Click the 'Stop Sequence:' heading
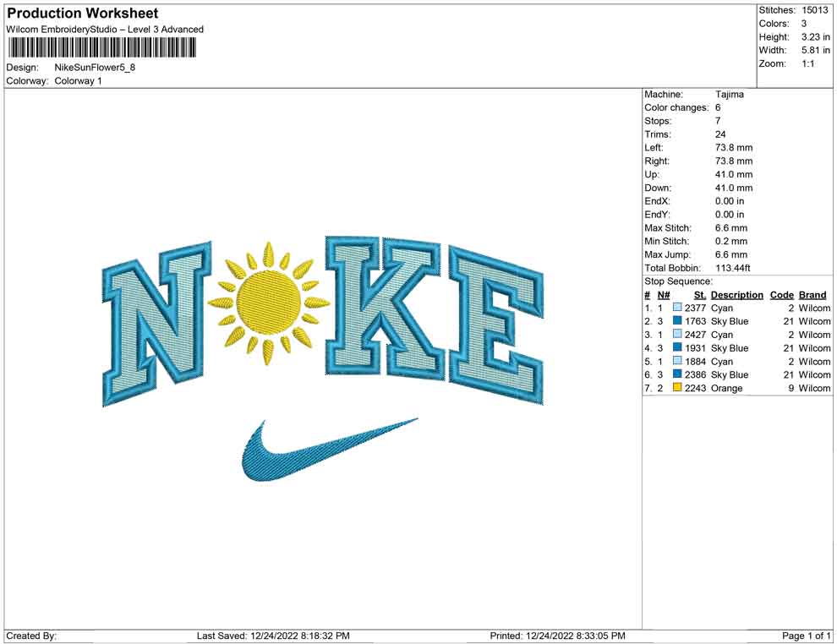Image resolution: width=837 pixels, height=644 pixels. pos(678,281)
